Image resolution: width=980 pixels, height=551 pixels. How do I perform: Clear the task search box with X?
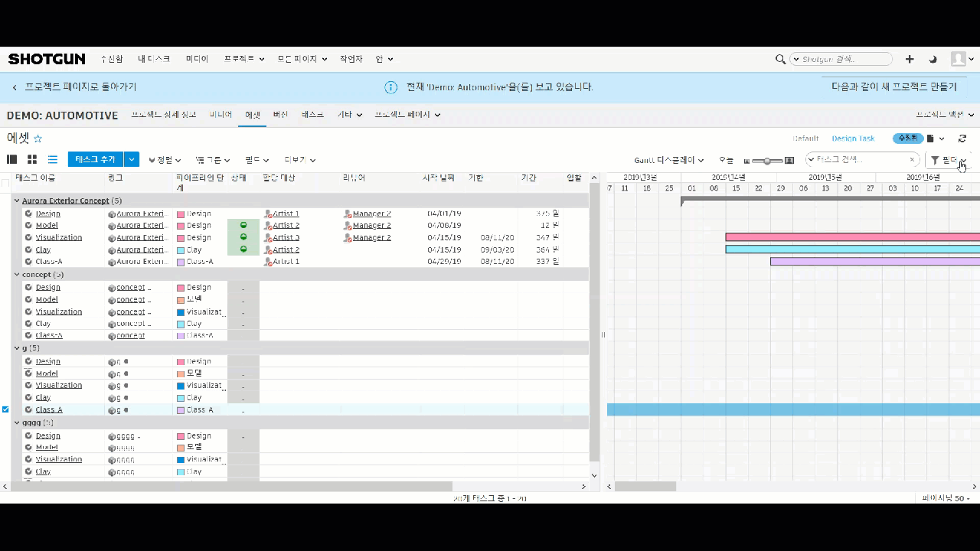pyautogui.click(x=912, y=160)
